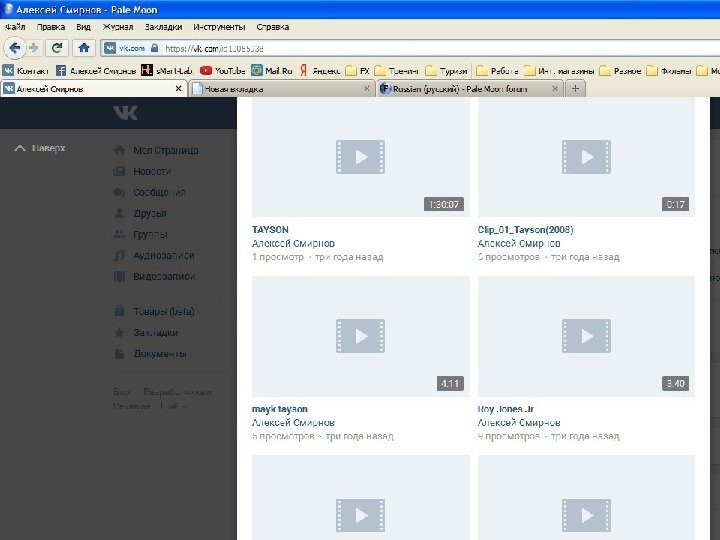Open the FX bookmark folder

[x=358, y=71]
